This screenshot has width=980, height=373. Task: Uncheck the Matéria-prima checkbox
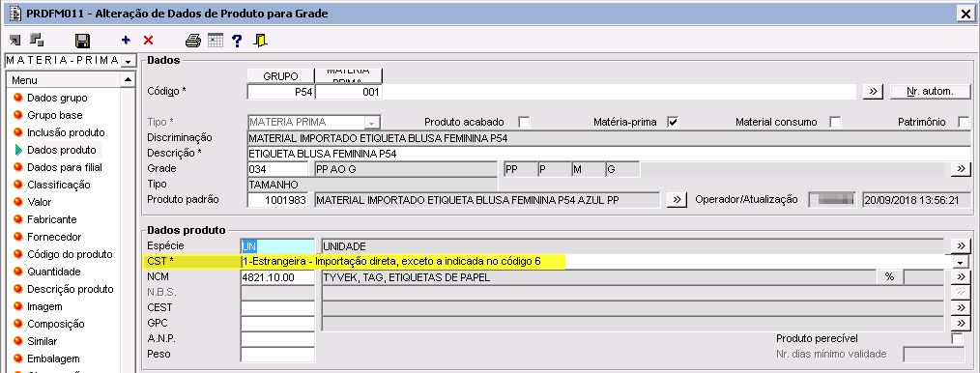673,122
